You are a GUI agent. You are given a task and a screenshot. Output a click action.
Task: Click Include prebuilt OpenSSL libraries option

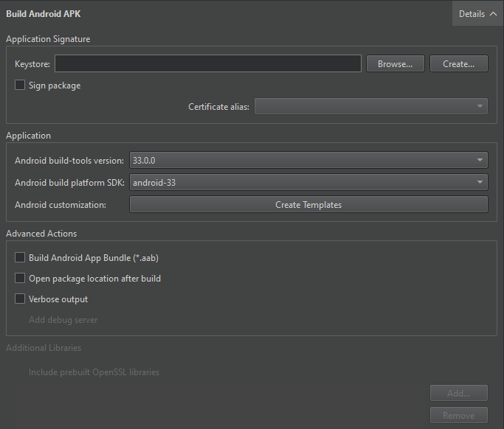click(94, 372)
